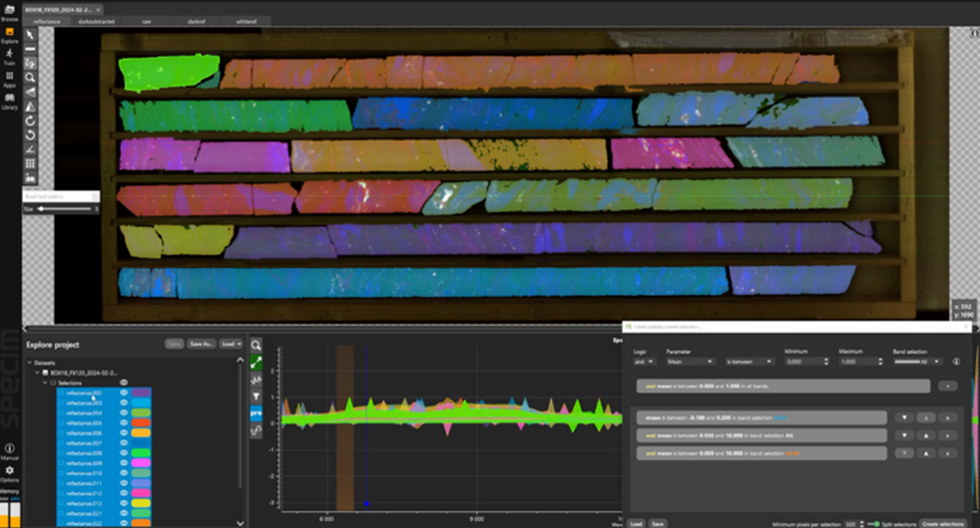
Task: Open the Manual from the sidebar
Action: [9, 452]
